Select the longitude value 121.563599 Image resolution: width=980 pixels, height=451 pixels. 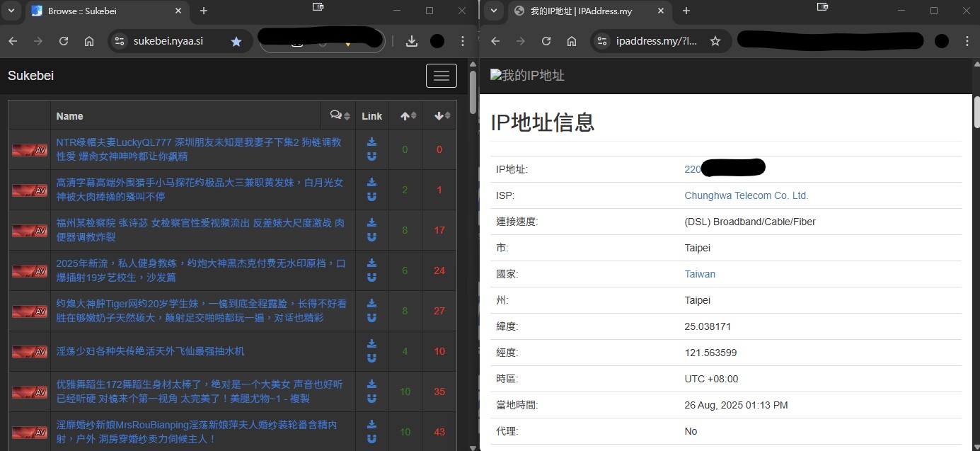[x=710, y=353]
